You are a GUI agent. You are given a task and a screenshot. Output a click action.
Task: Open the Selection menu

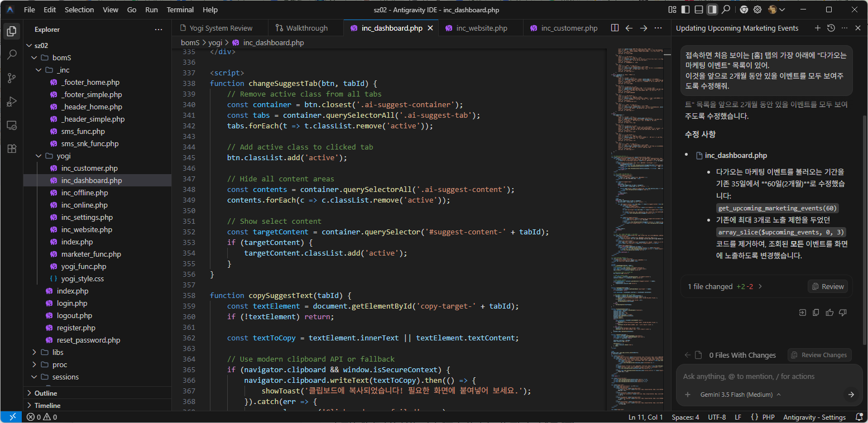[x=79, y=9]
